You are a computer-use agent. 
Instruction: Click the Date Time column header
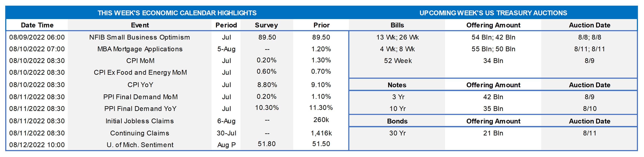coord(37,25)
